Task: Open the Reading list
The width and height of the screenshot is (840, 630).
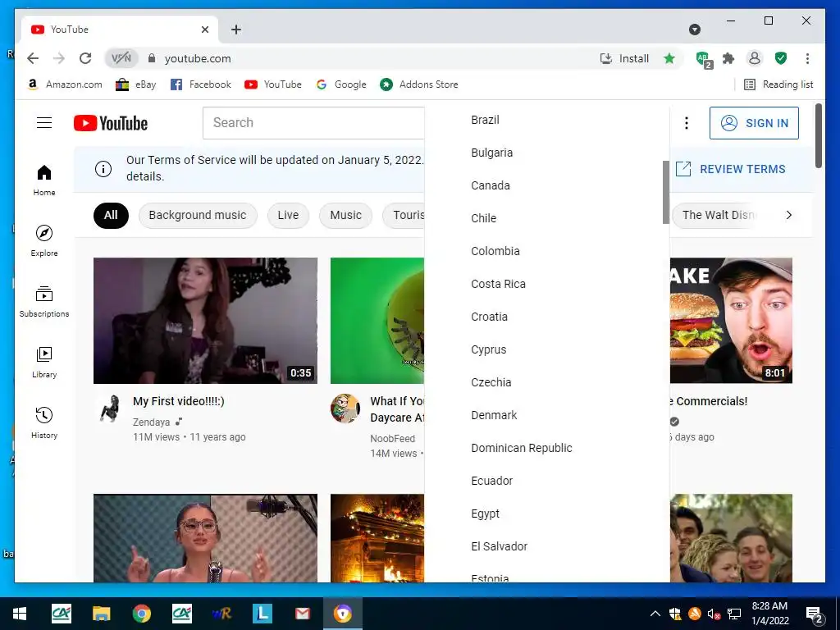Action: 779,84
